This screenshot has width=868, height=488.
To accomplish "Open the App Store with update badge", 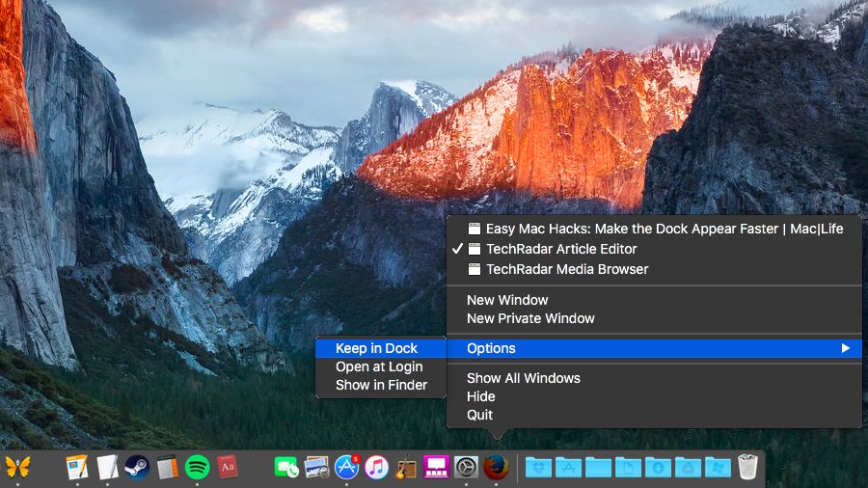I will 347,468.
